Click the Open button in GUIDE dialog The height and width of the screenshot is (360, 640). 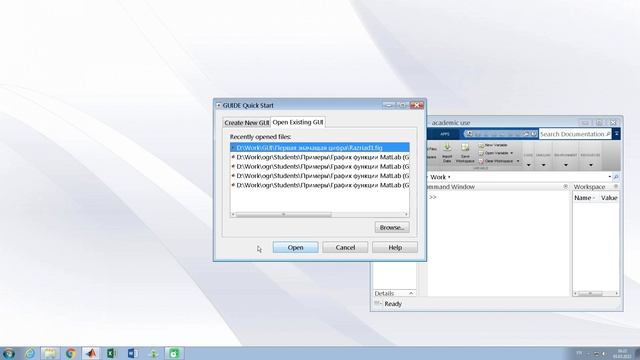tap(295, 247)
